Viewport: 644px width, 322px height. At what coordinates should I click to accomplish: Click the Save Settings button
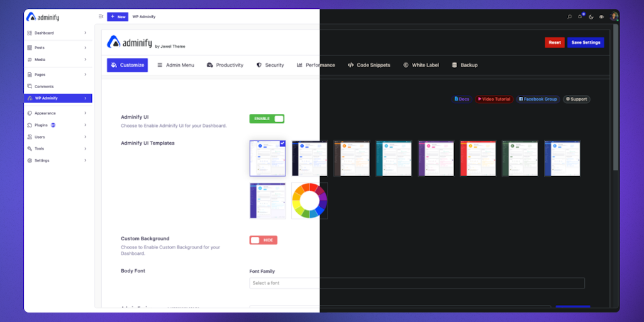586,42
